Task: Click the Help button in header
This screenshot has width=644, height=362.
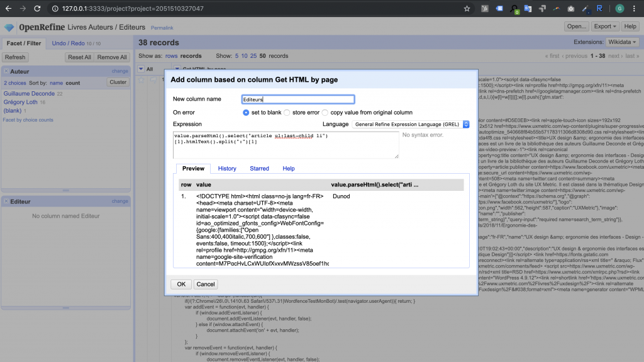Action: point(630,26)
